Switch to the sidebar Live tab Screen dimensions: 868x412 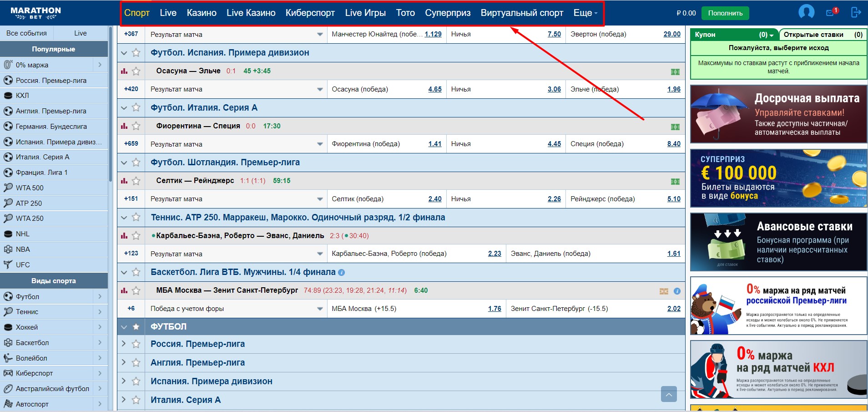tap(81, 33)
